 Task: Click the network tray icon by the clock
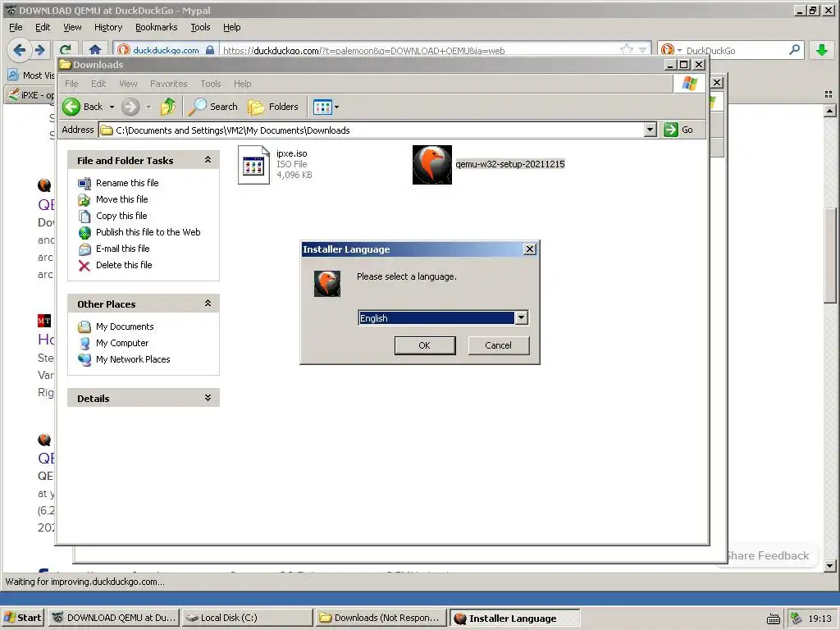pyautogui.click(x=796, y=619)
